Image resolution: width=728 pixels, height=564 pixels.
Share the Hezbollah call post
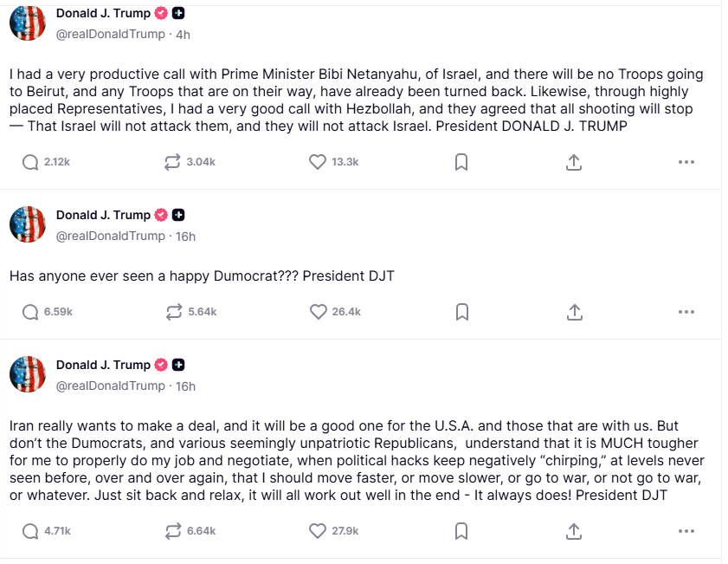[x=574, y=162]
